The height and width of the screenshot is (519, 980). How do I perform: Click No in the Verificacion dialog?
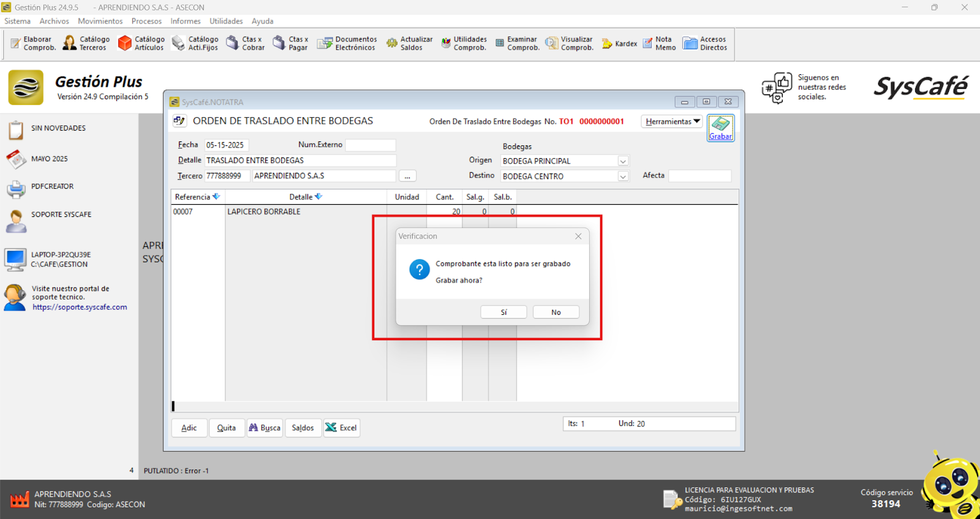coord(556,313)
